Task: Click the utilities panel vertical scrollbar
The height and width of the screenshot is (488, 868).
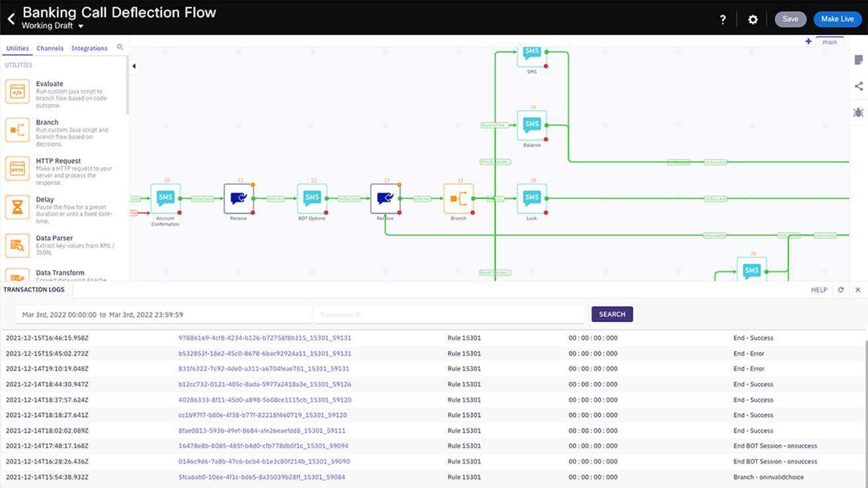Action: pos(127,86)
